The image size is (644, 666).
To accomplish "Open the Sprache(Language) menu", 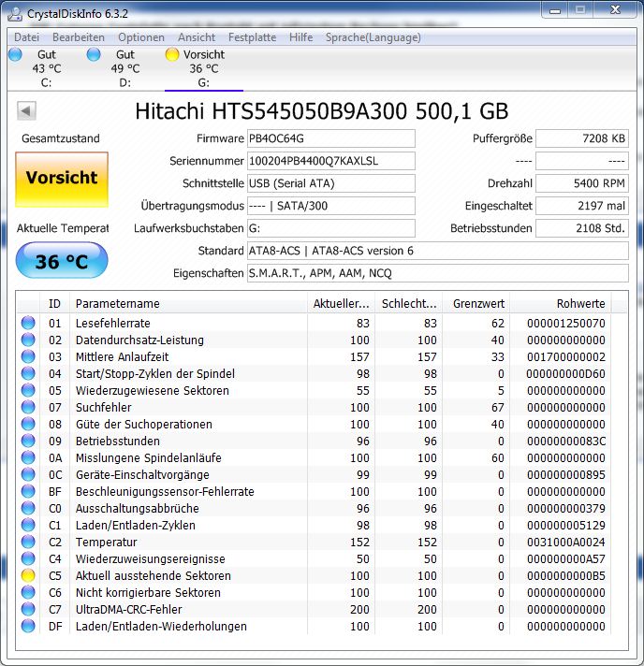I will (x=373, y=37).
